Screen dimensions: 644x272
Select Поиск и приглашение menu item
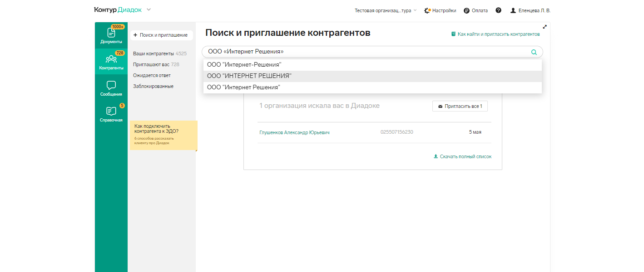(162, 35)
